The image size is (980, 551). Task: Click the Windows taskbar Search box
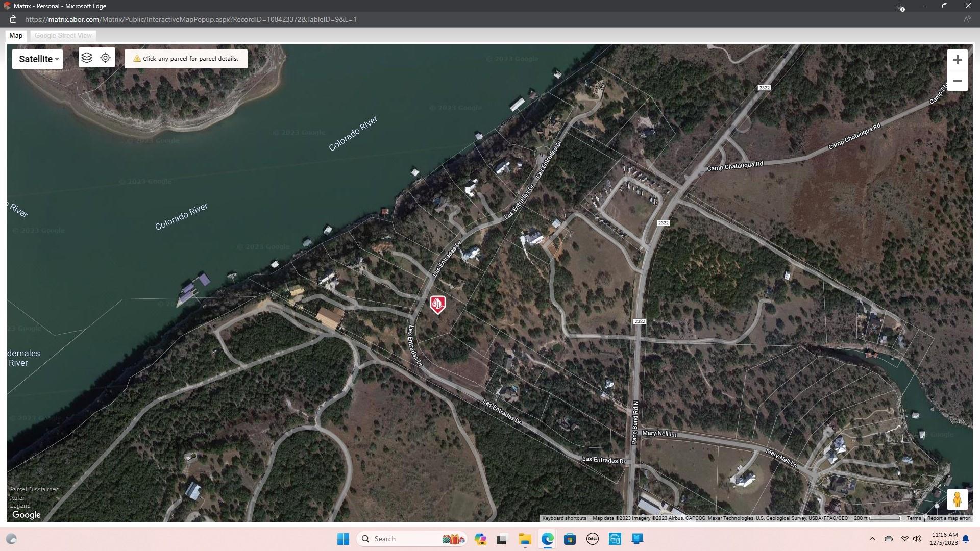point(403,539)
